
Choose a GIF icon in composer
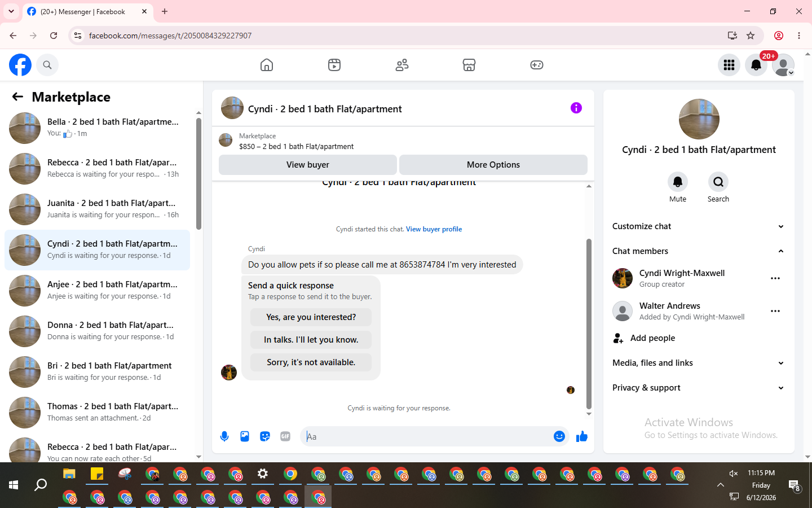(x=285, y=436)
